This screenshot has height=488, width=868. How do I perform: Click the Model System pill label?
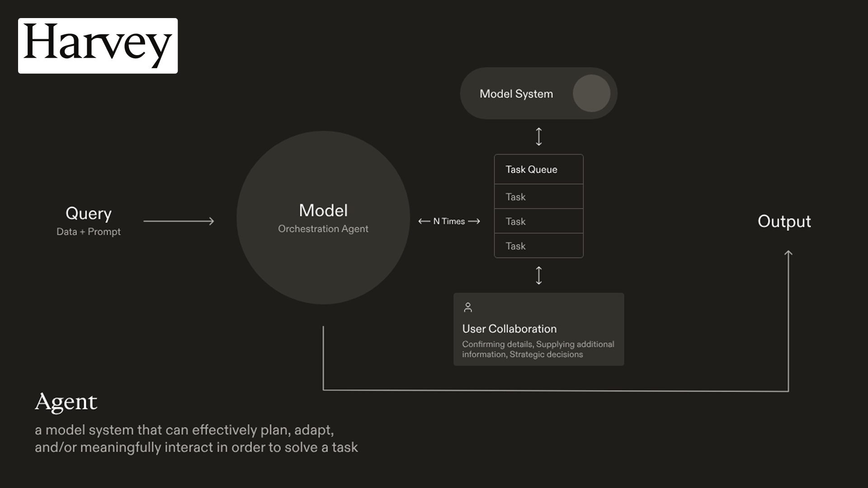[x=516, y=94]
